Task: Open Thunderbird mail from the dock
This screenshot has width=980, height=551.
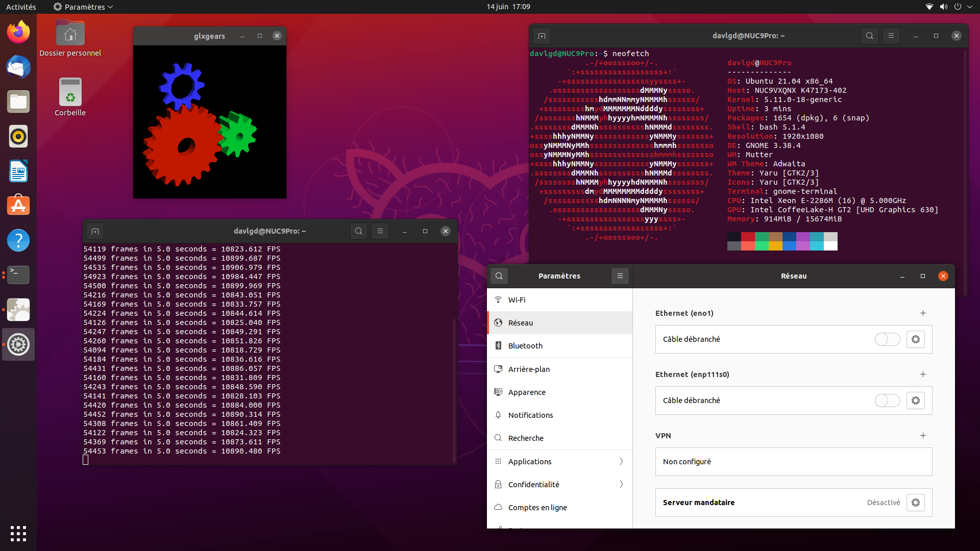Action: click(x=18, y=67)
